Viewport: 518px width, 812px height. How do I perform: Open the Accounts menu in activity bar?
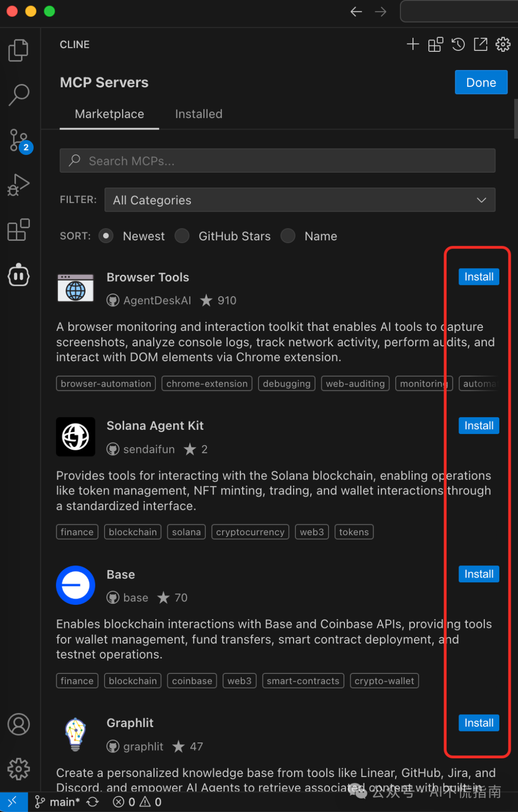click(x=19, y=724)
